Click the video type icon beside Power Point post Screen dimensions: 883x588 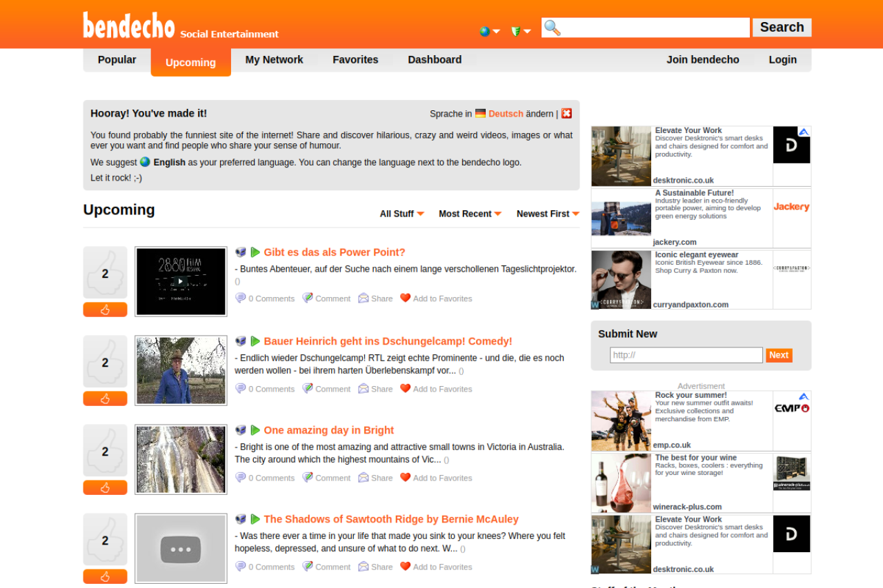pyautogui.click(x=241, y=252)
